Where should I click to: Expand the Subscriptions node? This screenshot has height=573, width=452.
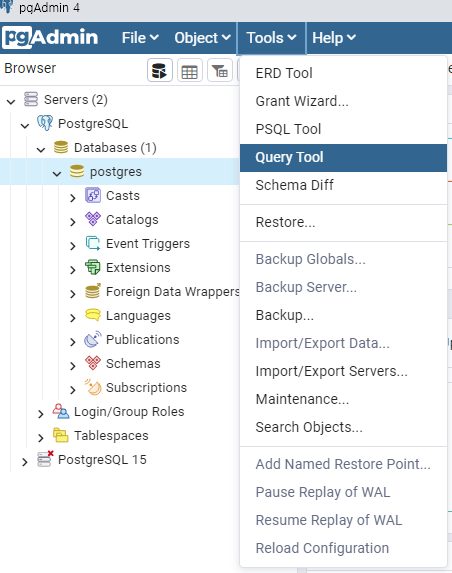click(x=73, y=390)
